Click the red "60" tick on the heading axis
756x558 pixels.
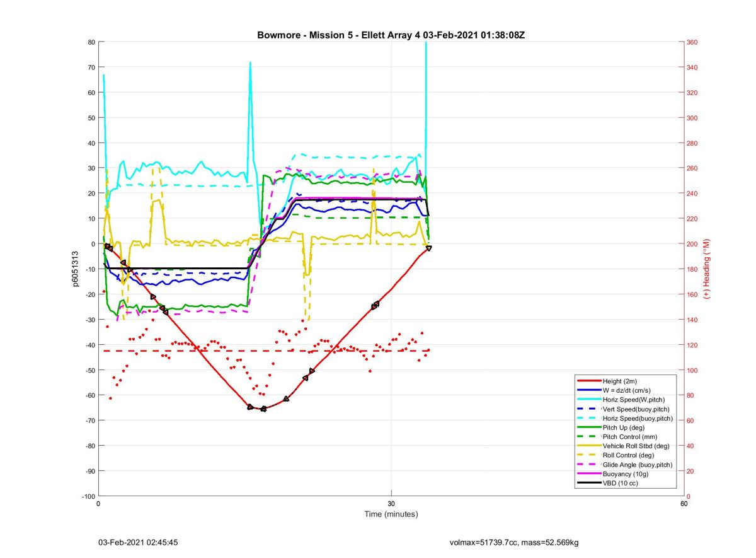click(690, 421)
